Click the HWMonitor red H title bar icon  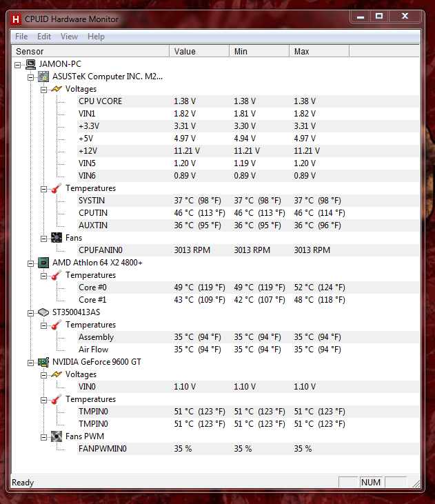15,19
